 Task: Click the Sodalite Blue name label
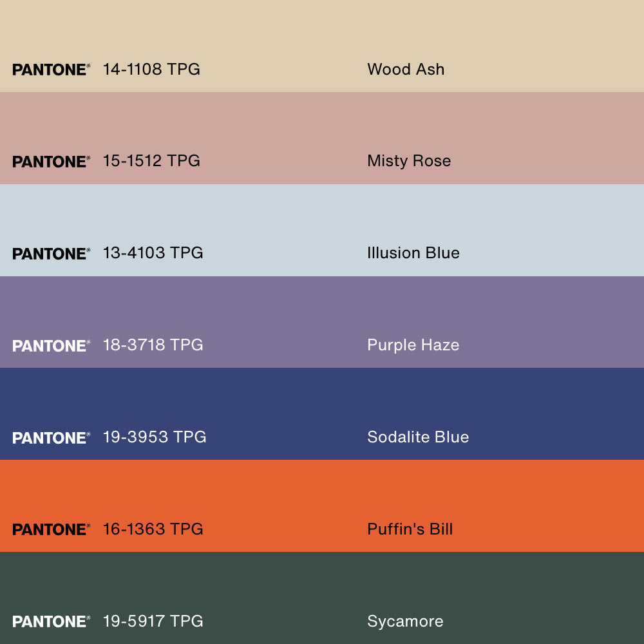(418, 437)
